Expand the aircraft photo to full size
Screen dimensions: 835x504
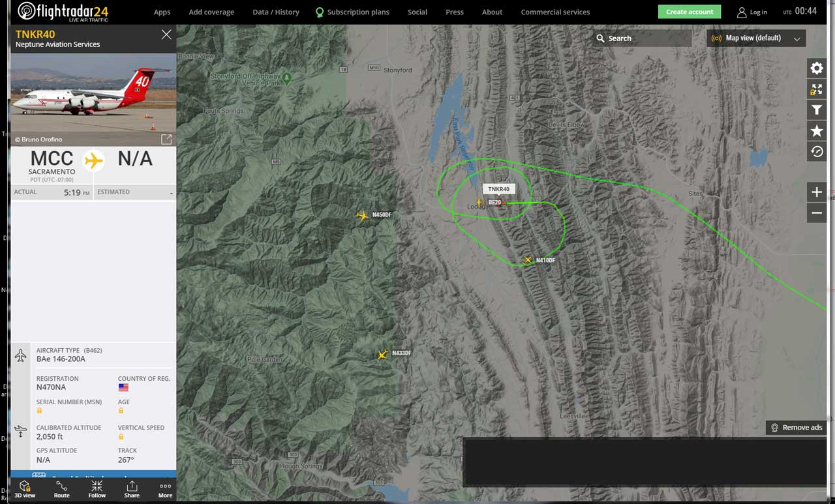coord(166,139)
